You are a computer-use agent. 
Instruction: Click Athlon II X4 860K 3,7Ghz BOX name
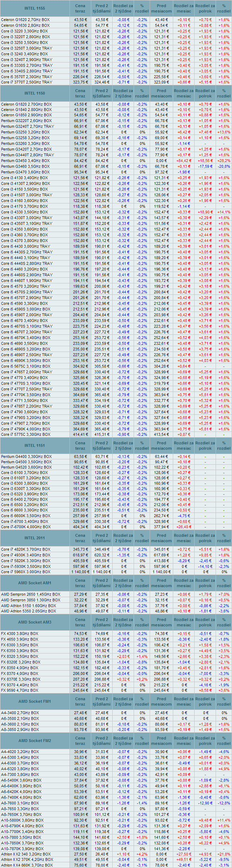coord(27,865)
